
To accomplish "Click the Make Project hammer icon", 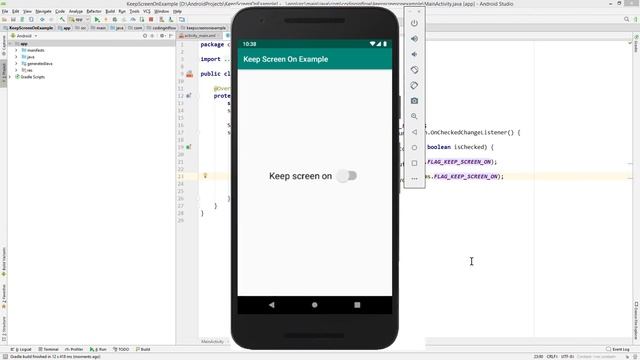I will (62, 19).
